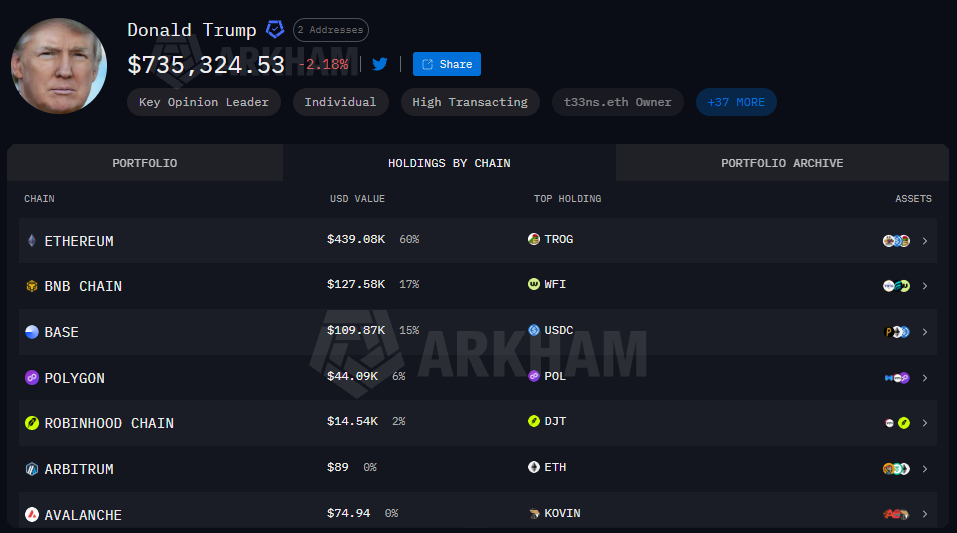Click the asset icons cluster in Arbitrum row
957x533 pixels.
click(896, 469)
